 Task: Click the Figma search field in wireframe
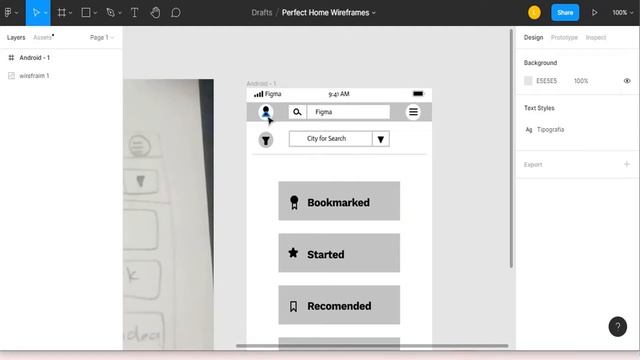coord(349,112)
